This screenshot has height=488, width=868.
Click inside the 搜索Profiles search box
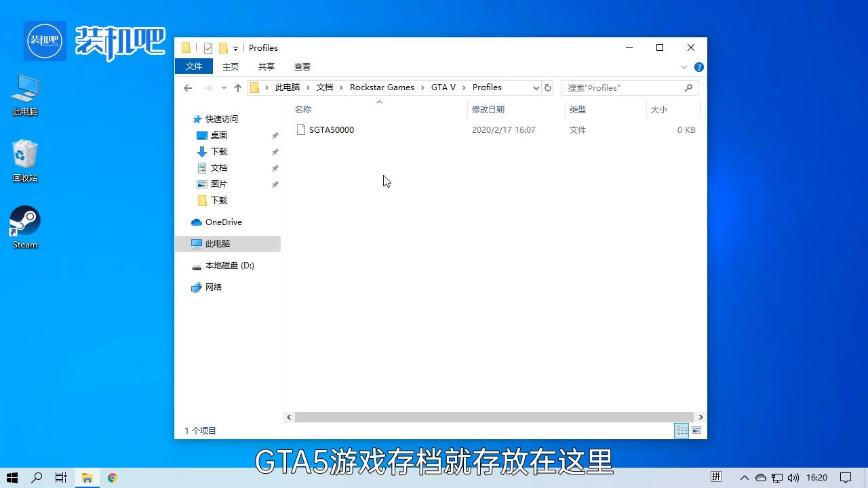(624, 87)
